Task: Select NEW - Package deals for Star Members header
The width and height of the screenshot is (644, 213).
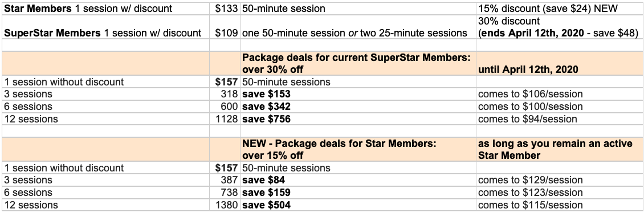Action: coord(358,149)
